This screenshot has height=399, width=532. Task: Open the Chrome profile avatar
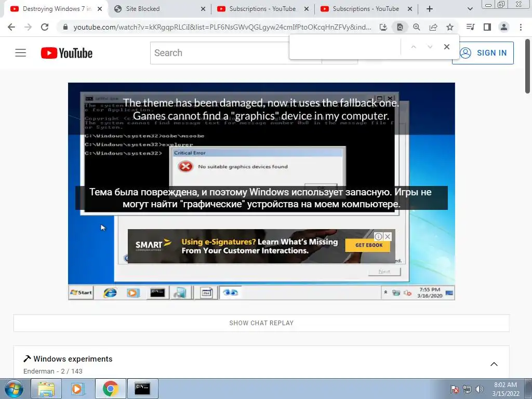pos(504,27)
